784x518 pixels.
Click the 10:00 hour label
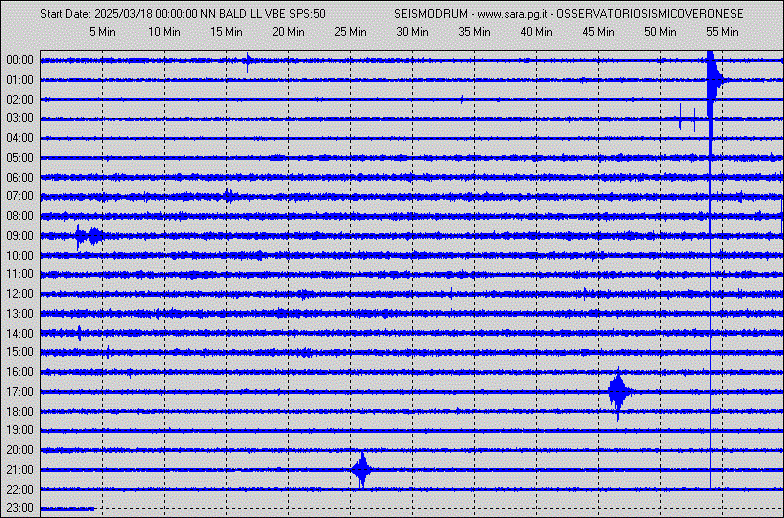coord(20,256)
